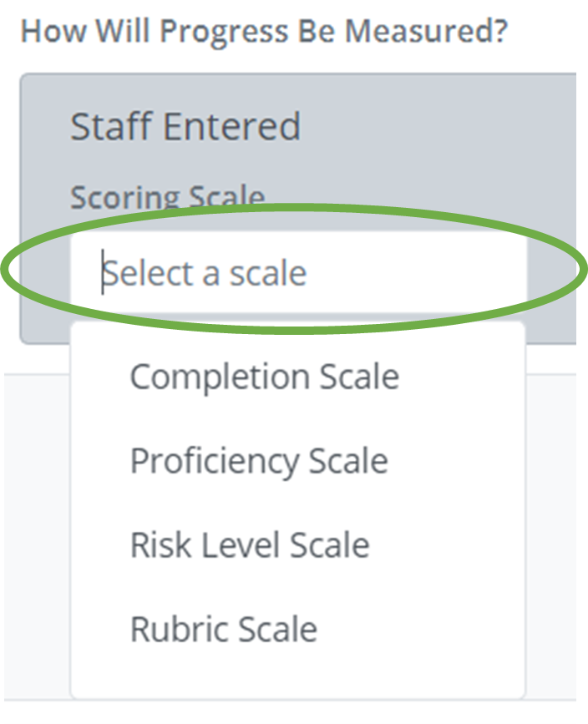Click the text caret before 'Select a scale'
The height and width of the screenshot is (724, 588).
(x=103, y=273)
